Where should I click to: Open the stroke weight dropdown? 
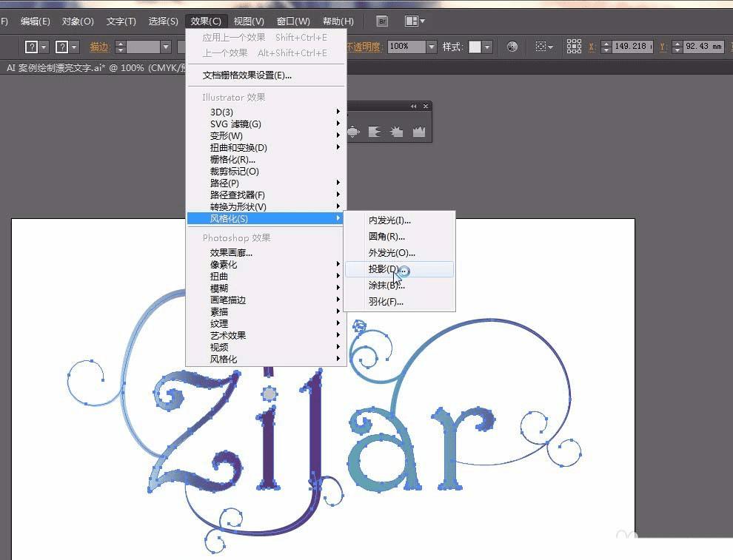coord(166,47)
